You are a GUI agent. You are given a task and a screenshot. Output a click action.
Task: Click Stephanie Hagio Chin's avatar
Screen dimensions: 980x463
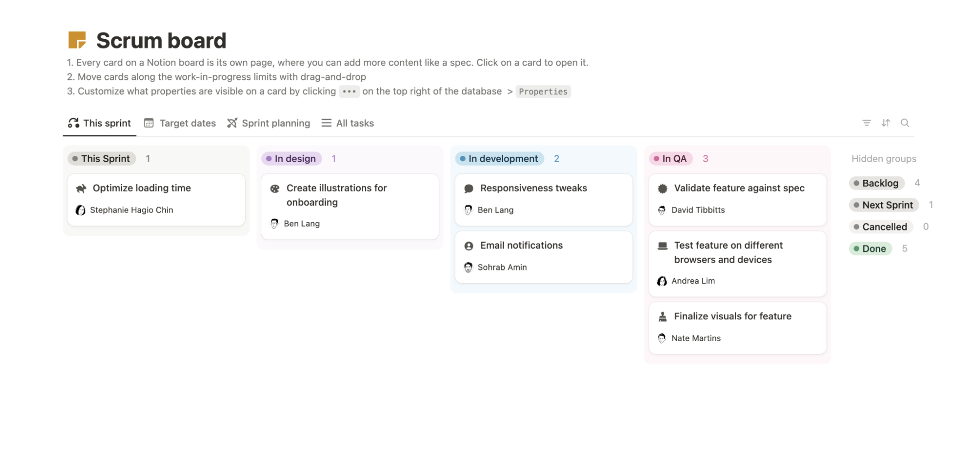point(80,210)
